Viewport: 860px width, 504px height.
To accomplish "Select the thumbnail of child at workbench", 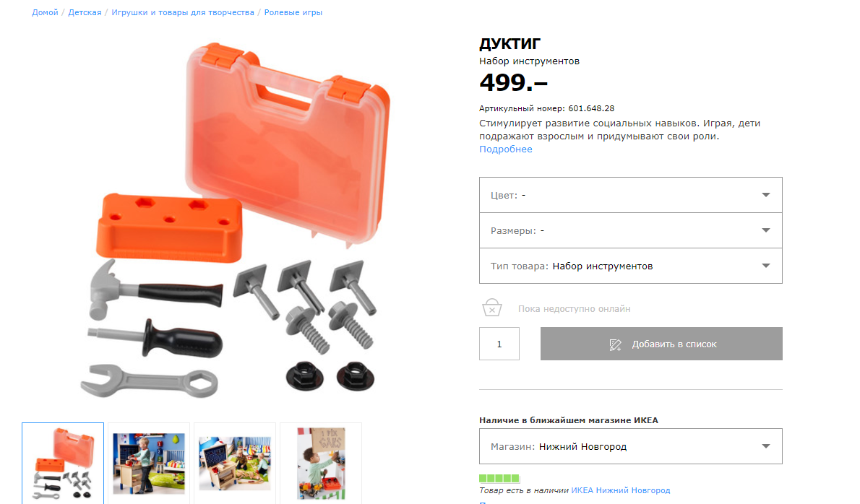I will pyautogui.click(x=149, y=464).
